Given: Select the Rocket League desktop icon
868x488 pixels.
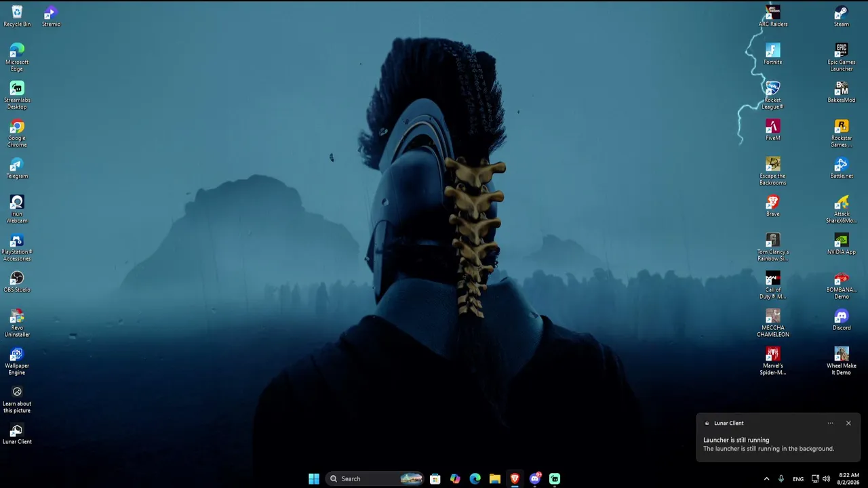Looking at the screenshot, I should click(773, 96).
